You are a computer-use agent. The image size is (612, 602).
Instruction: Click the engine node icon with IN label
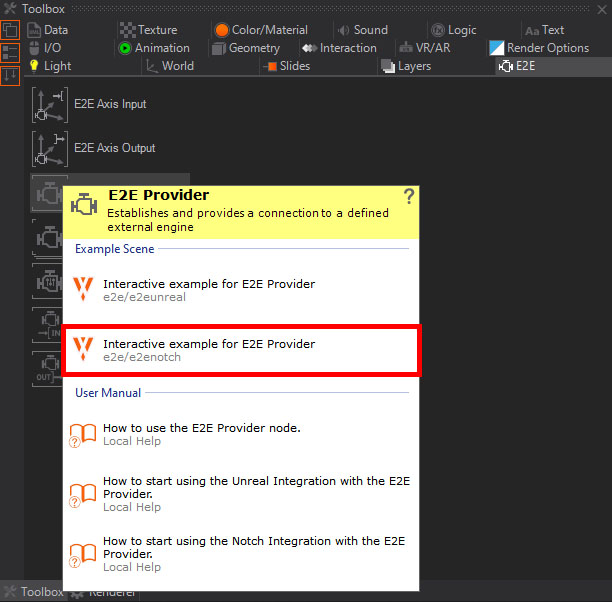click(48, 325)
